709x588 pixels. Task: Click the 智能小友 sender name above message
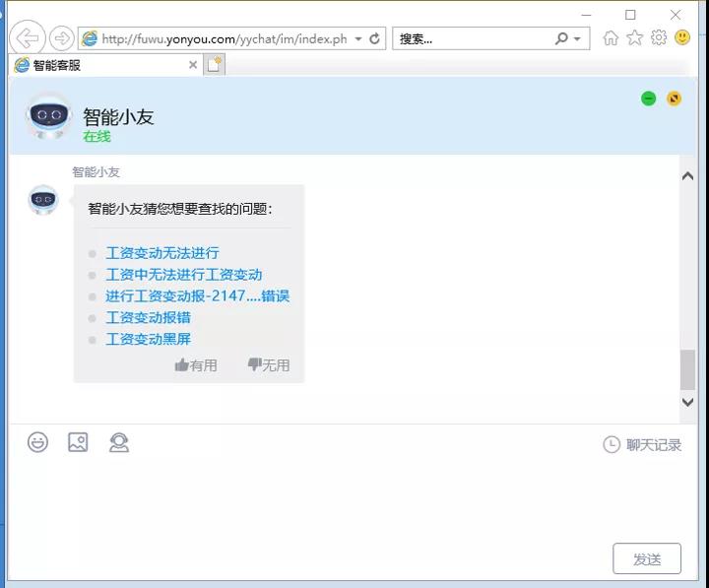coord(96,172)
